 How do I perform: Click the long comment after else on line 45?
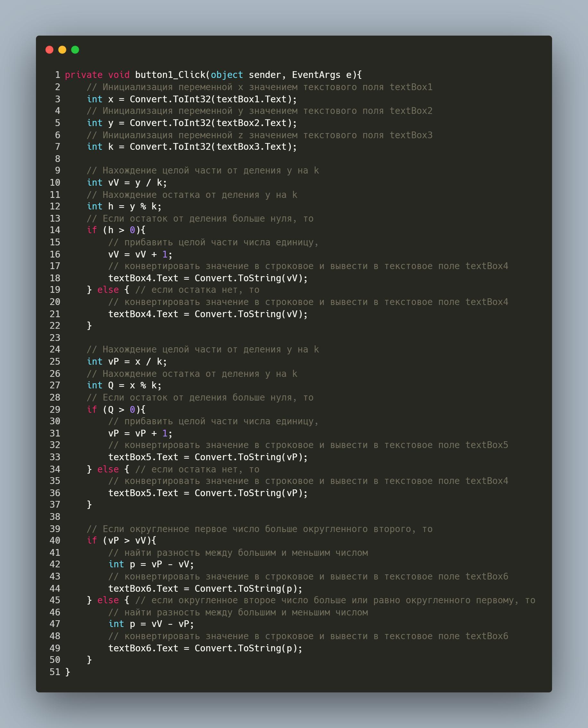[335, 600]
